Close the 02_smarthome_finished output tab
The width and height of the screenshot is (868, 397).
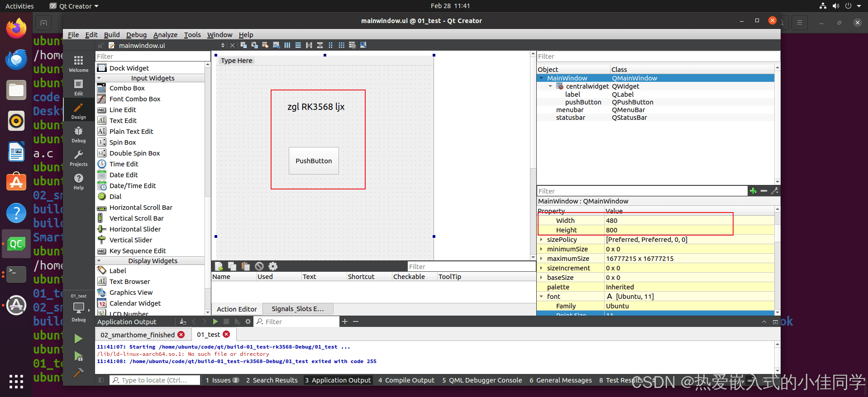click(181, 335)
